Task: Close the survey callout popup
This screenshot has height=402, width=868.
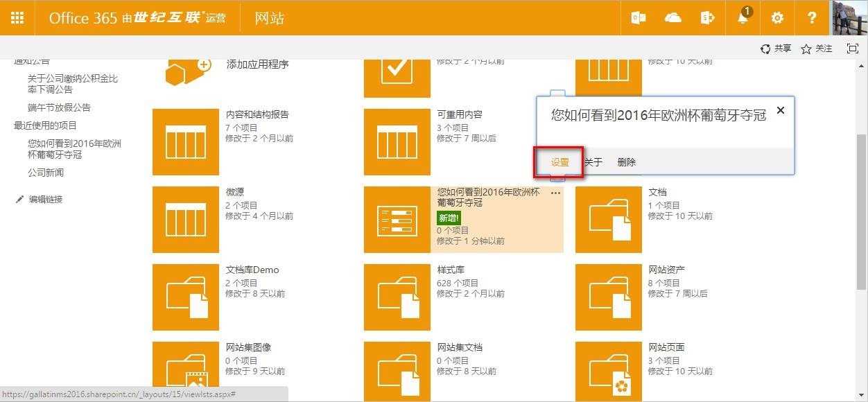Action: pos(781,110)
